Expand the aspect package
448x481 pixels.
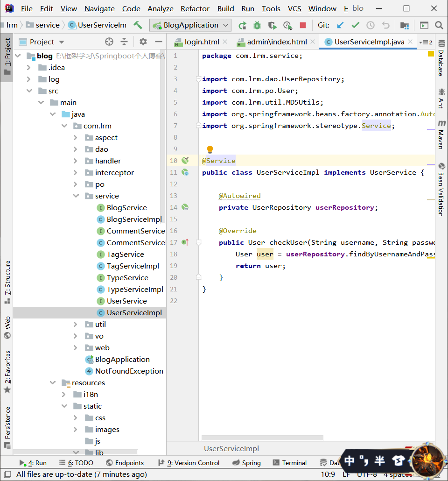(76, 138)
